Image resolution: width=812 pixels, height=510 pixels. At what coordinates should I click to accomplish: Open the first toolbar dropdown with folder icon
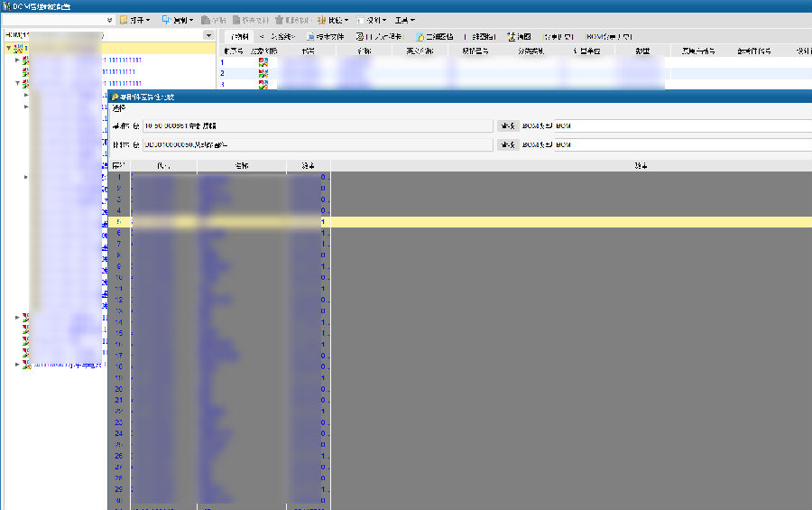click(x=134, y=20)
